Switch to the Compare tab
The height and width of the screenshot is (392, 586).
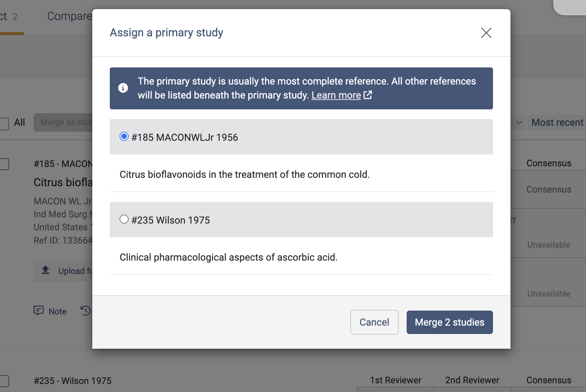[69, 16]
